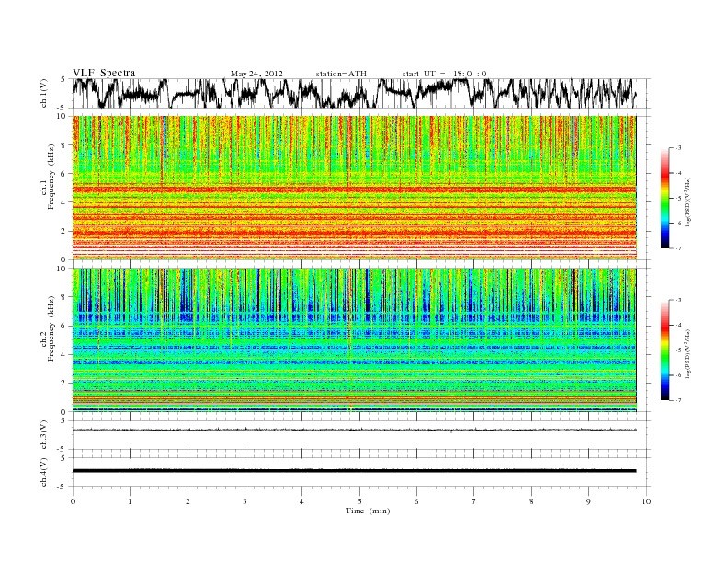
Task: Click the color scale bar beside ch.1 spectrogram
Action: (665, 199)
